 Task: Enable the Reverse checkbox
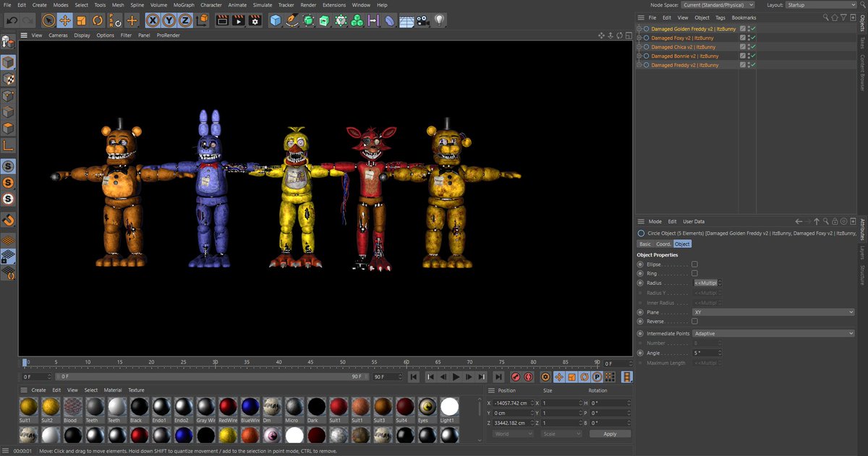[694, 321]
